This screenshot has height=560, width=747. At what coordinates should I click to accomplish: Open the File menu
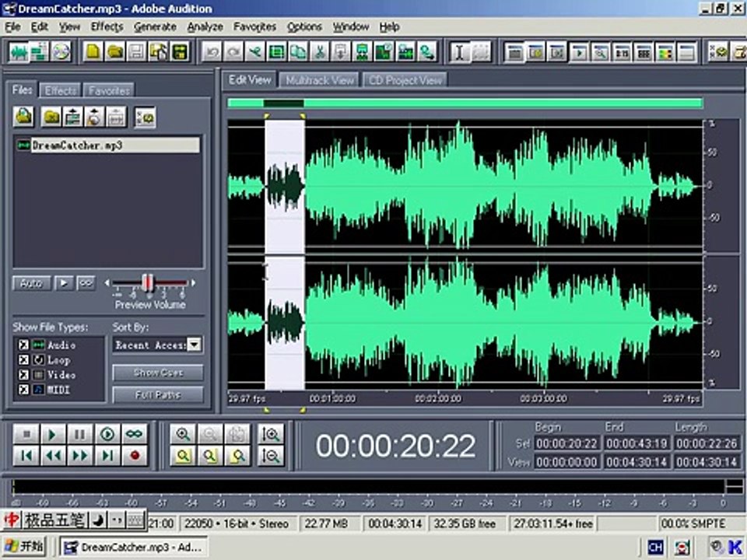pos(13,27)
